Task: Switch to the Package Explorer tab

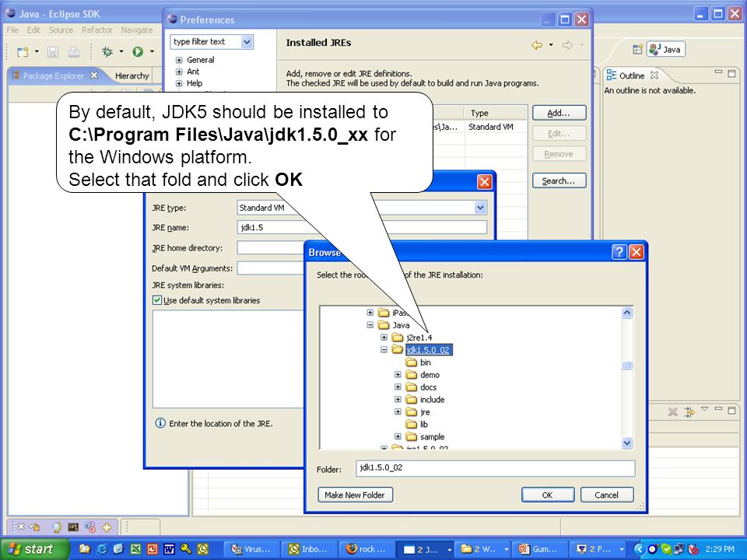Action: (x=54, y=75)
